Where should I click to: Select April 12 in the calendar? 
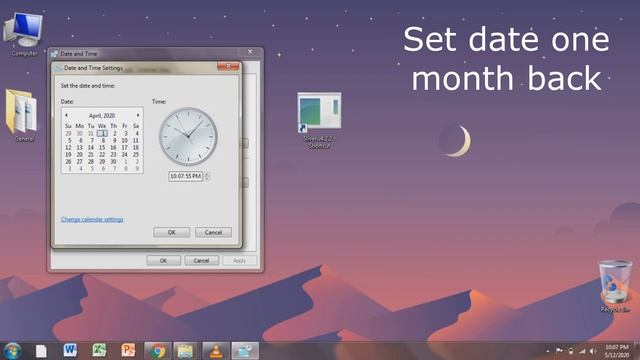[68, 147]
